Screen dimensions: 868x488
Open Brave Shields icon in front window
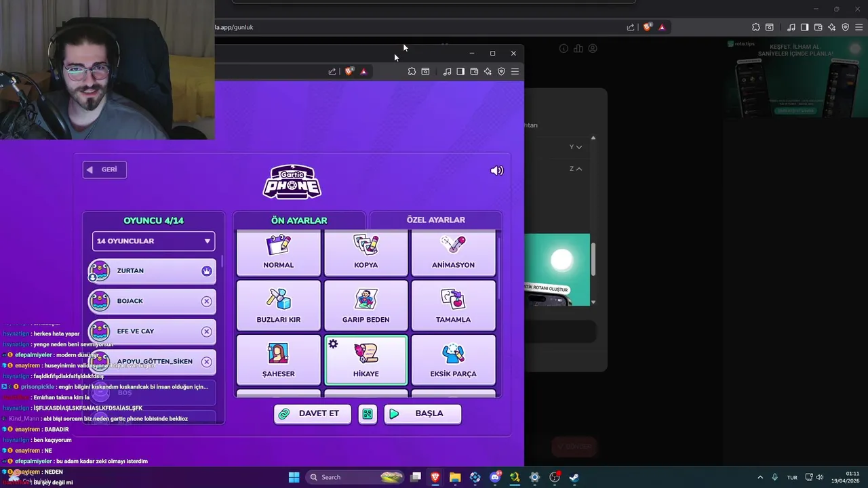pos(349,71)
